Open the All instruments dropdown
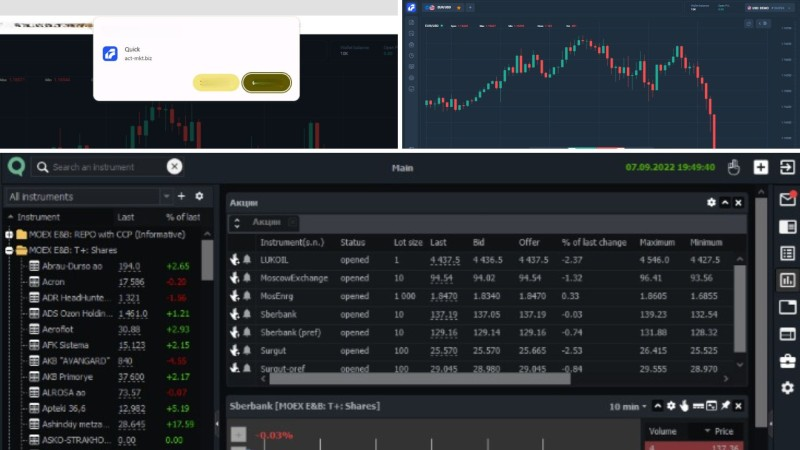Screen dimensions: 800x450 [86, 197]
